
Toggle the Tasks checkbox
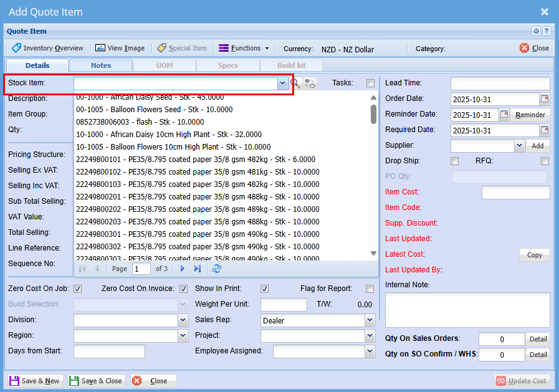click(371, 84)
